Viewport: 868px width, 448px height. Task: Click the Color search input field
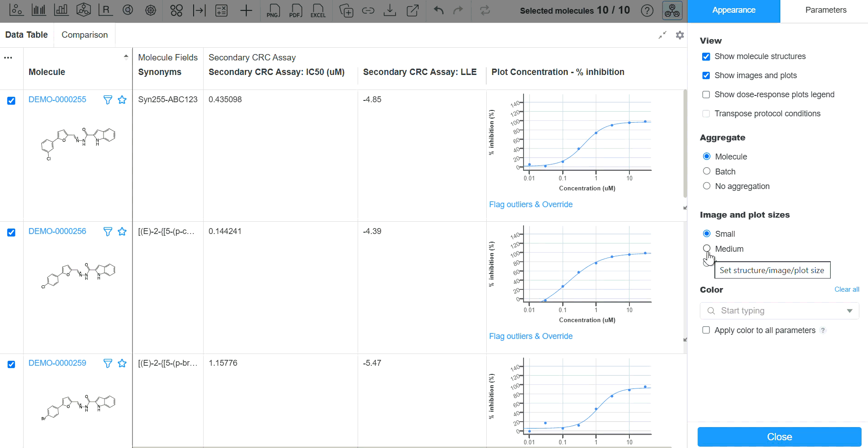779,311
